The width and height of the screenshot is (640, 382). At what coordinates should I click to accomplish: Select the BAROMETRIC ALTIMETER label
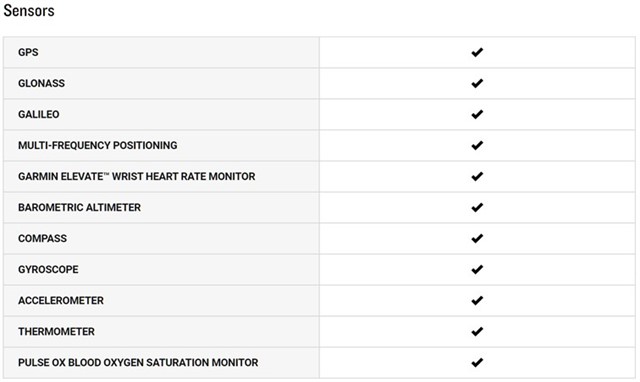tap(79, 207)
